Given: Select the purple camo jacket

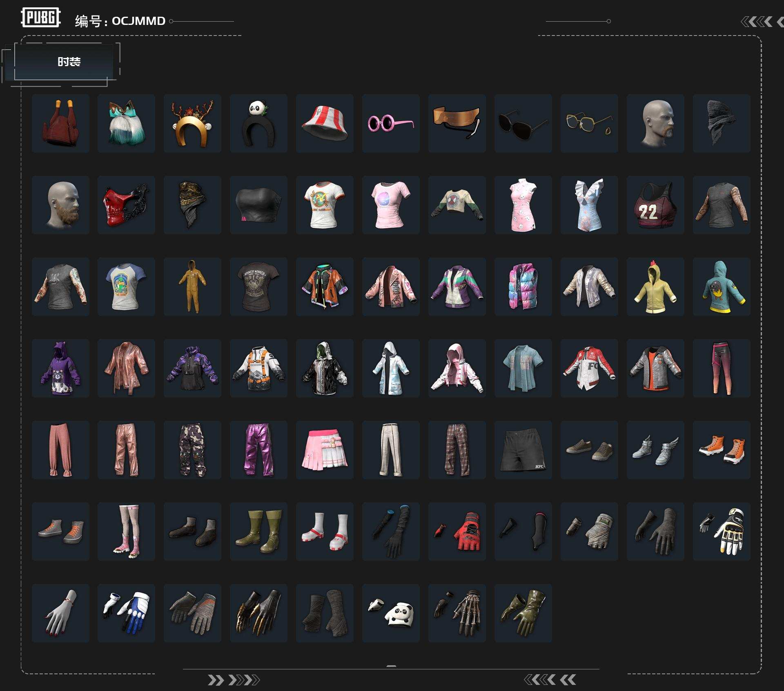Looking at the screenshot, I should point(193,368).
